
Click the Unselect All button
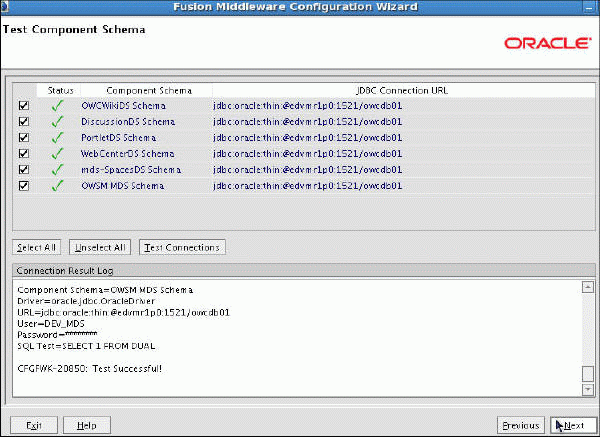coord(100,248)
